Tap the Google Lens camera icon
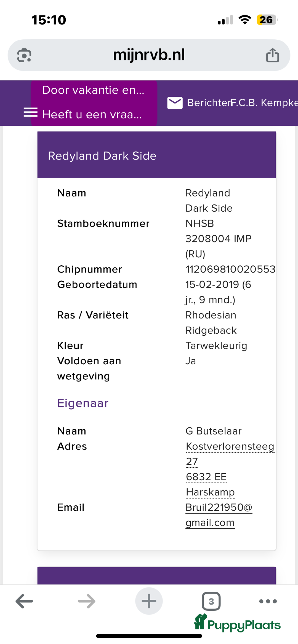The image size is (298, 644). click(x=24, y=55)
